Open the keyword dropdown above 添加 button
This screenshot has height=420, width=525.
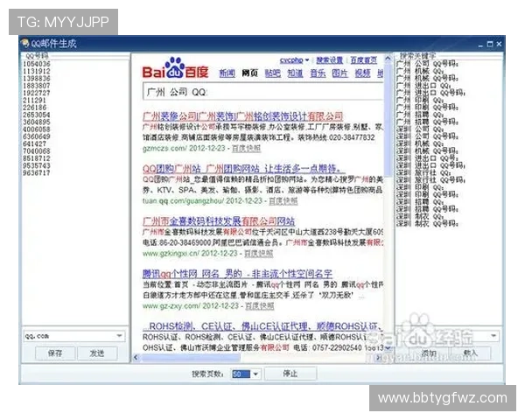click(x=493, y=337)
